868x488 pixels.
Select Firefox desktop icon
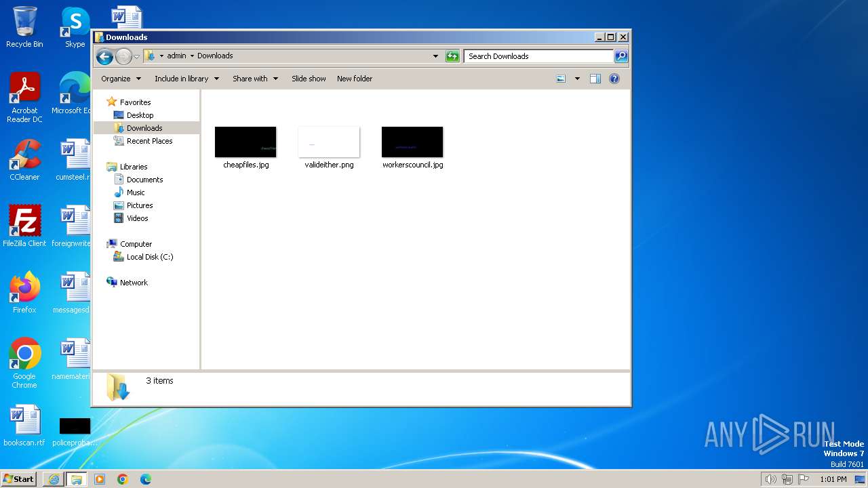tap(24, 293)
